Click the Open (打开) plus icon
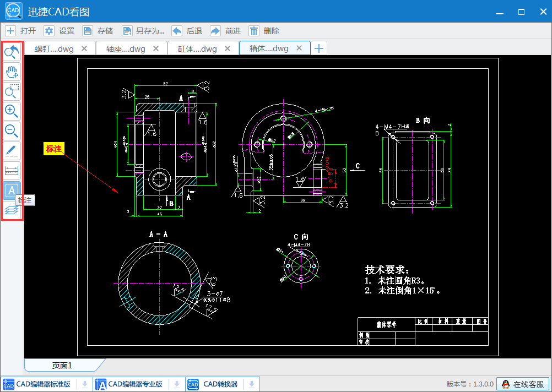 [x=10, y=31]
